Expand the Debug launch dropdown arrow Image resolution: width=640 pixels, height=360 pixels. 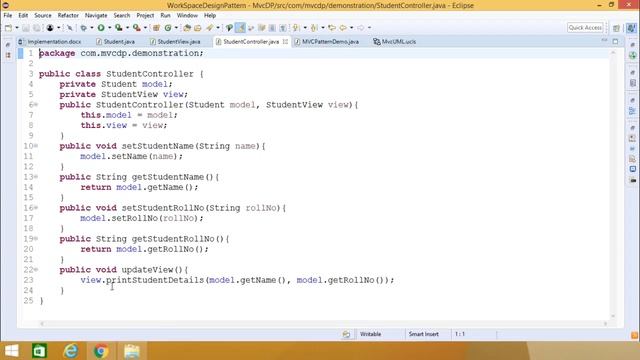[92, 28]
